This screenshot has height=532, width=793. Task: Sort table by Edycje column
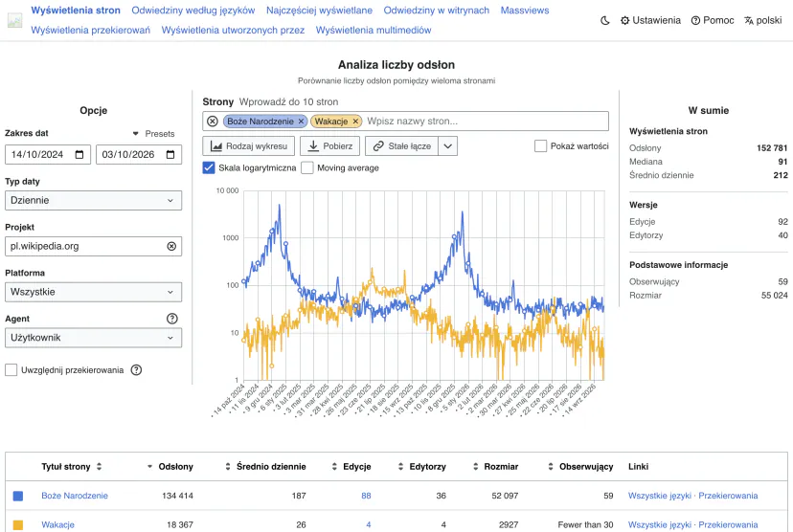pyautogui.click(x=351, y=466)
